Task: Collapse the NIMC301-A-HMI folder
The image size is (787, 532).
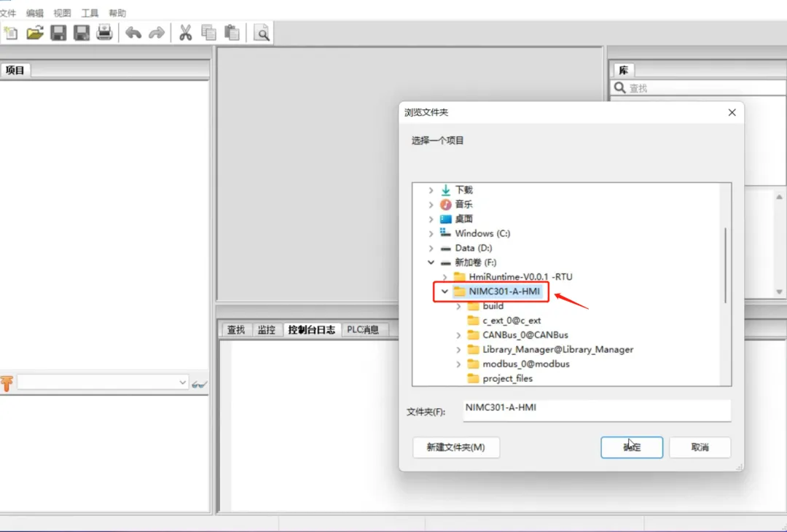Action: click(x=445, y=291)
